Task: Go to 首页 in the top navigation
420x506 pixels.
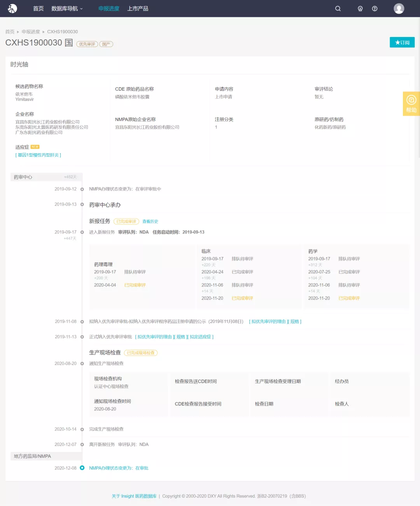Action: pyautogui.click(x=38, y=9)
